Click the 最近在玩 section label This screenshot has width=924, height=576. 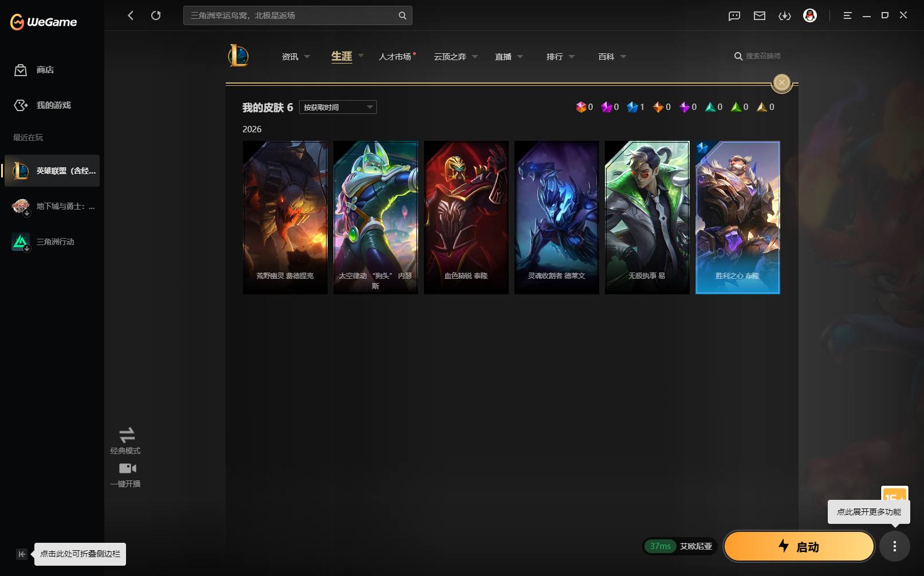point(28,137)
